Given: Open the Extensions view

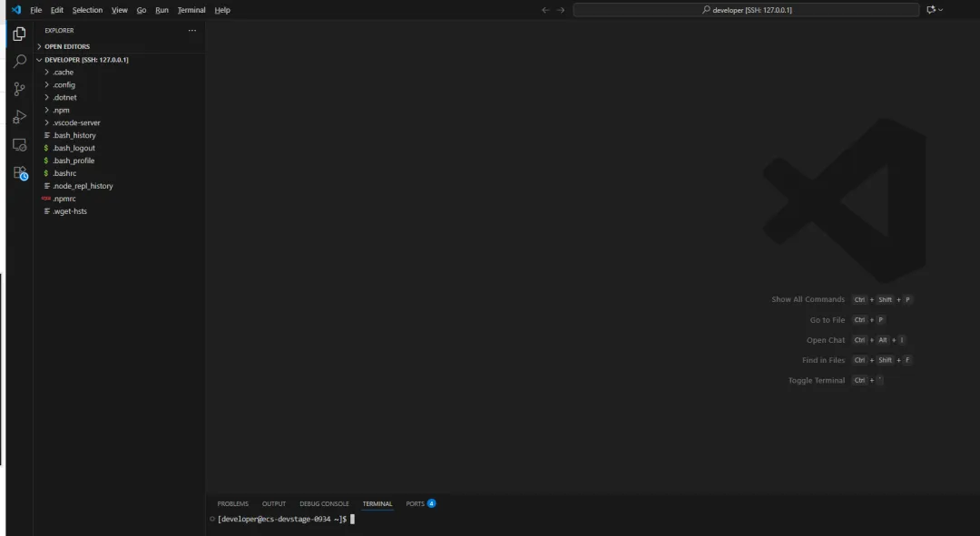Looking at the screenshot, I should (x=19, y=172).
